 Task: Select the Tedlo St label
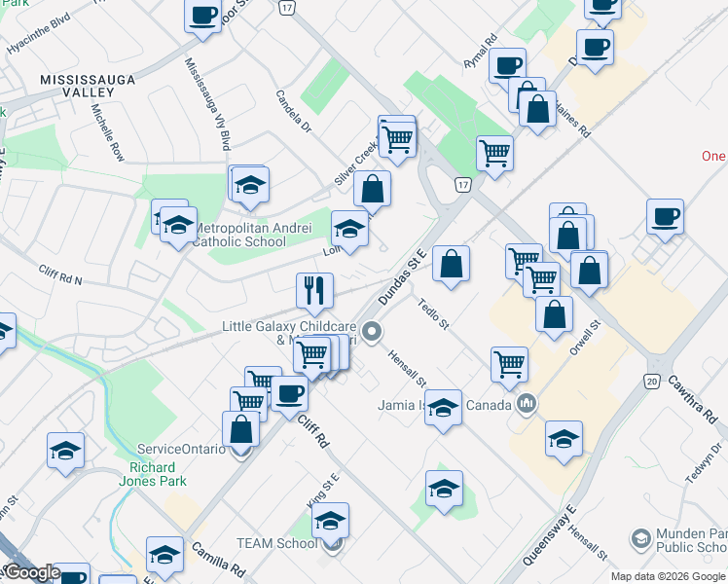pos(433,314)
